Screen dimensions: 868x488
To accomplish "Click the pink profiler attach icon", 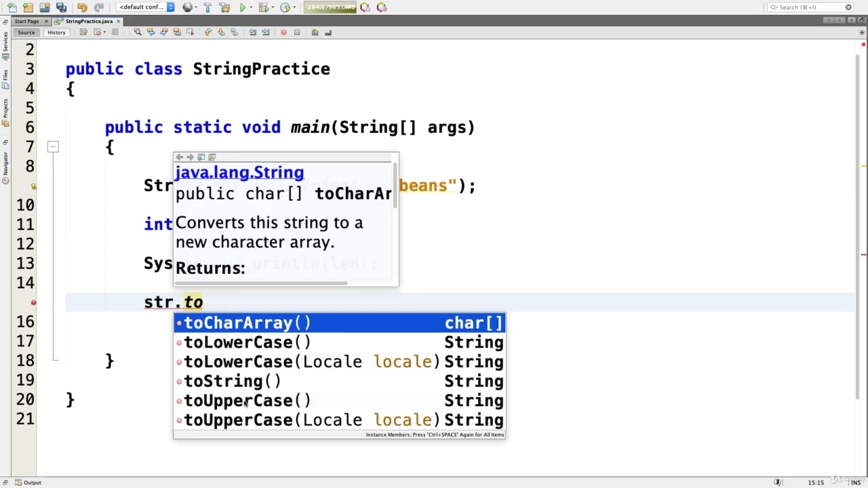I will [x=382, y=7].
